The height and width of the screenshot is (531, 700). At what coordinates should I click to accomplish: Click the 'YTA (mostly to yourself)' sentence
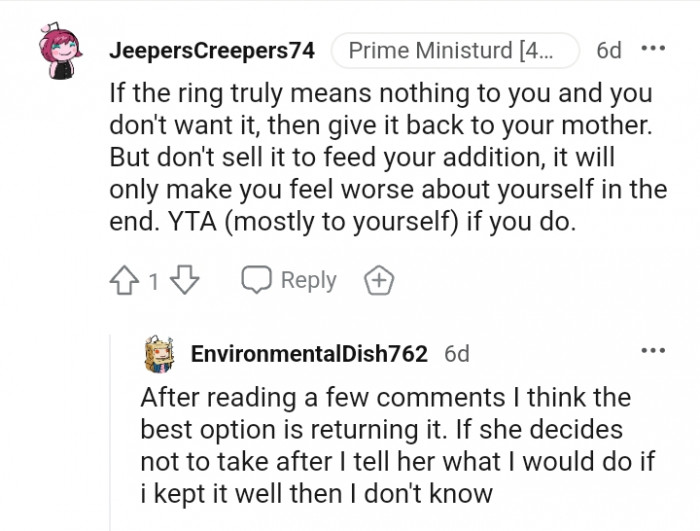click(x=300, y=222)
